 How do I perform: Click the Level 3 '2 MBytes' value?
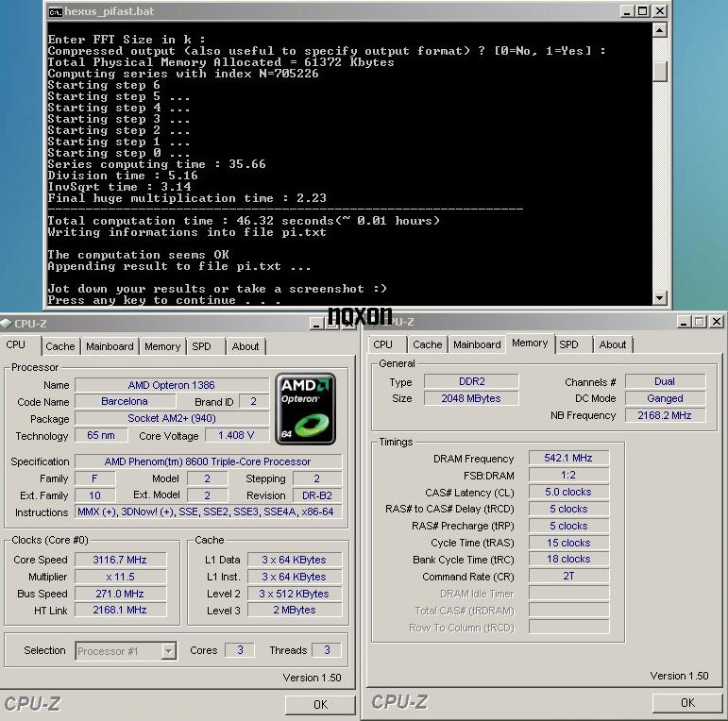pyautogui.click(x=295, y=610)
